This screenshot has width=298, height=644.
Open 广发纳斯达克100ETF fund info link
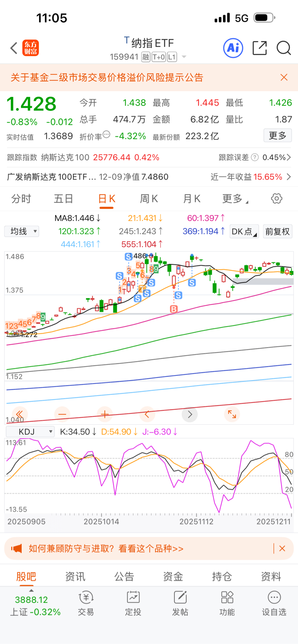88,177
